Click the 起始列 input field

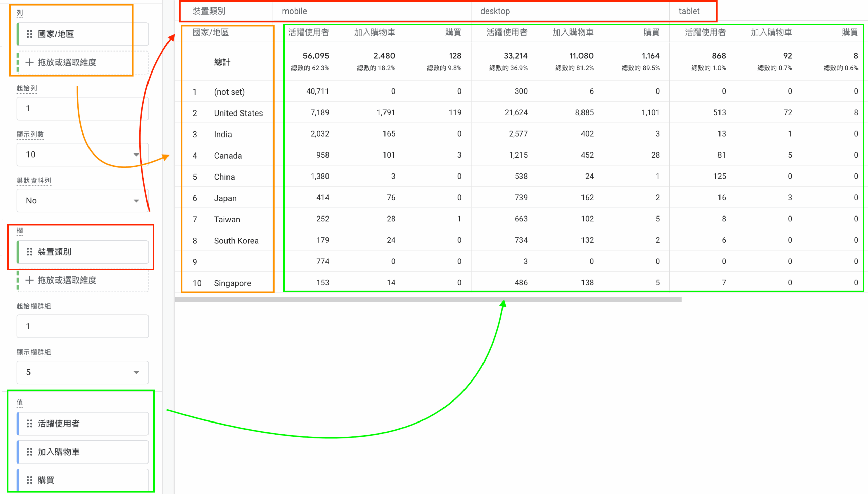pyautogui.click(x=82, y=108)
